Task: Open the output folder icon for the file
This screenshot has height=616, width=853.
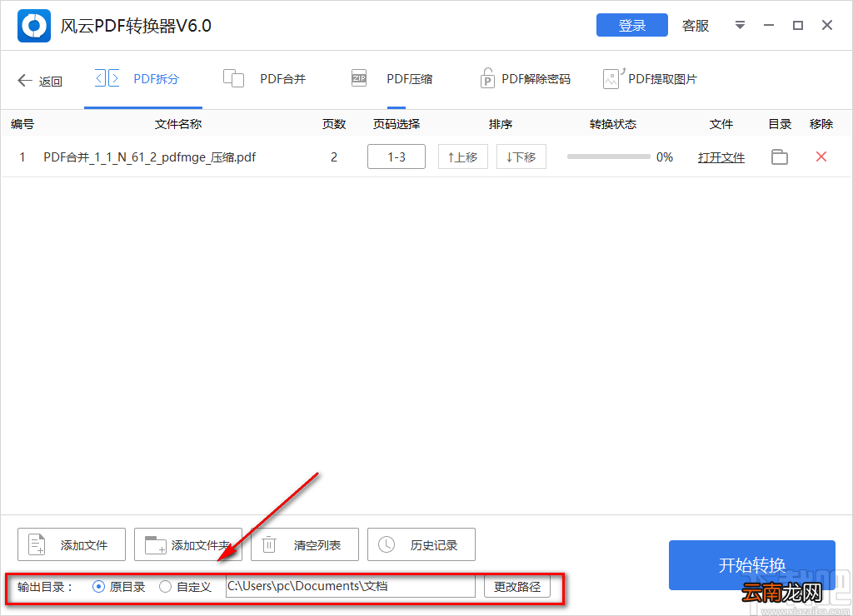Action: coord(780,157)
